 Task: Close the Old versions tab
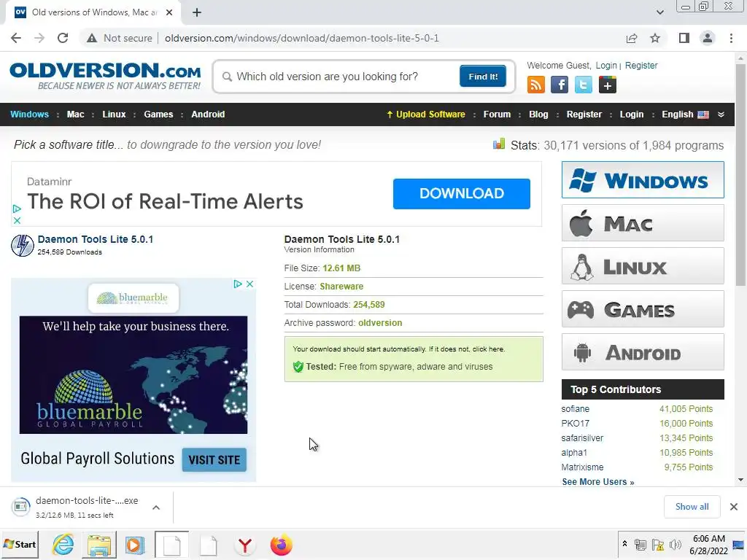[169, 12]
